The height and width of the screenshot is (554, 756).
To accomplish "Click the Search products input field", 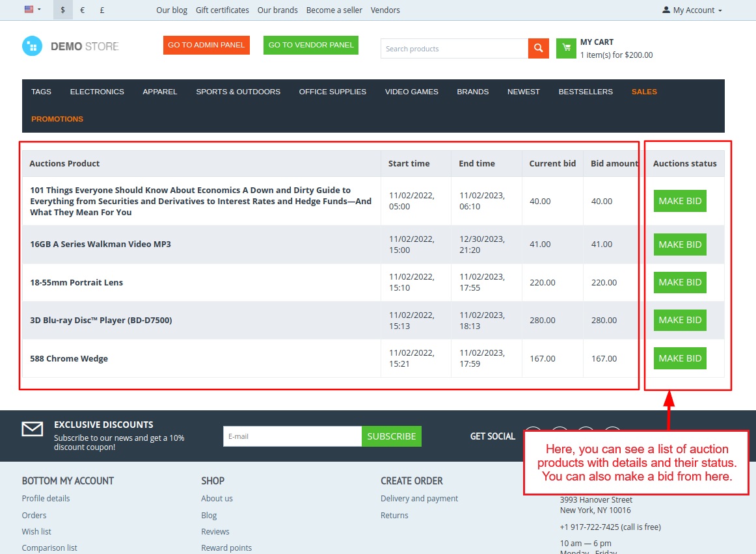I will coord(454,49).
